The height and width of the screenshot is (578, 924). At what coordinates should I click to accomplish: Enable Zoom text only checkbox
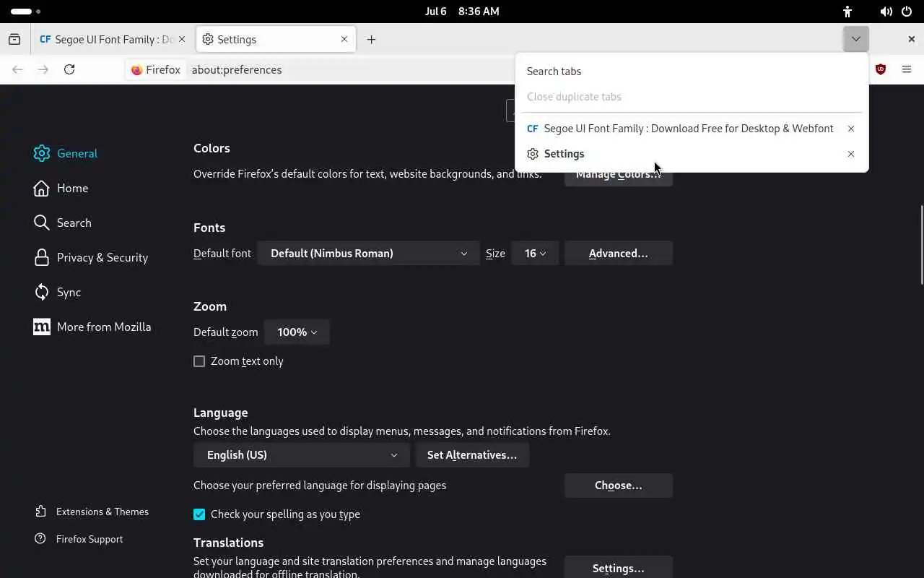point(199,361)
